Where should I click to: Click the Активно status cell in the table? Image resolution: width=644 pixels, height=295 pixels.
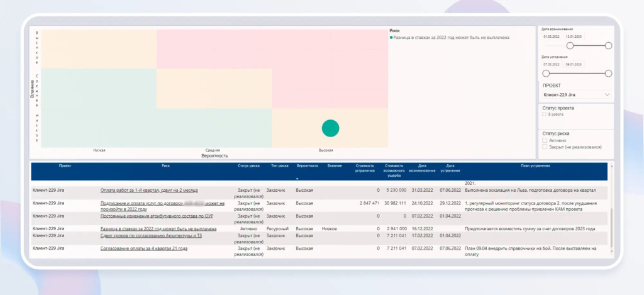(x=249, y=229)
